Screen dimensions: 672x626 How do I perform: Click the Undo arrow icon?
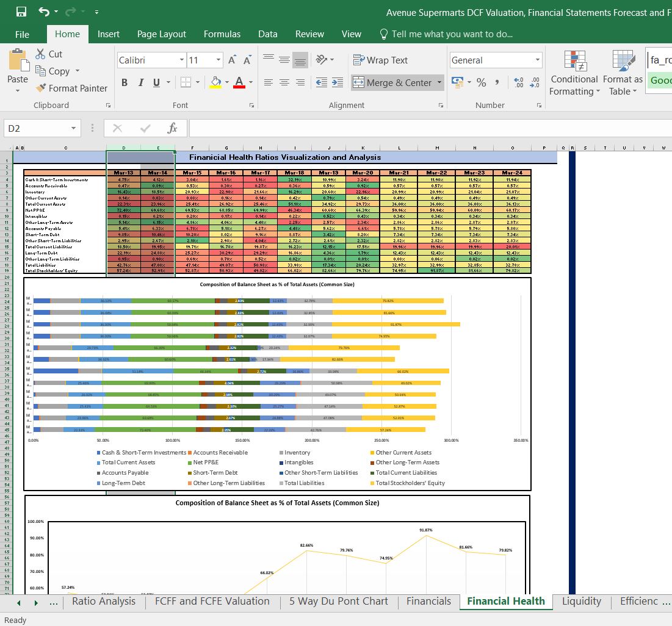point(44,12)
